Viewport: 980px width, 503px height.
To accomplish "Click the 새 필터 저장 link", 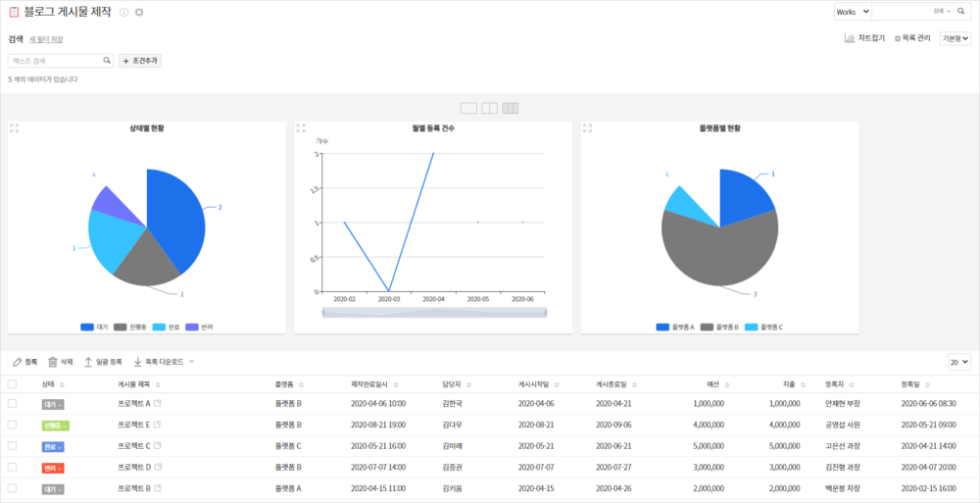I will 46,39.
